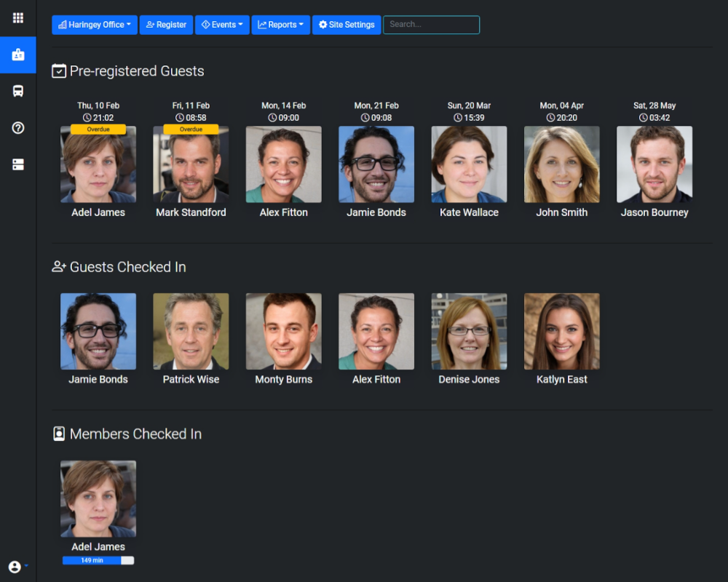Open the apps grid icon in sidebar

(x=17, y=17)
